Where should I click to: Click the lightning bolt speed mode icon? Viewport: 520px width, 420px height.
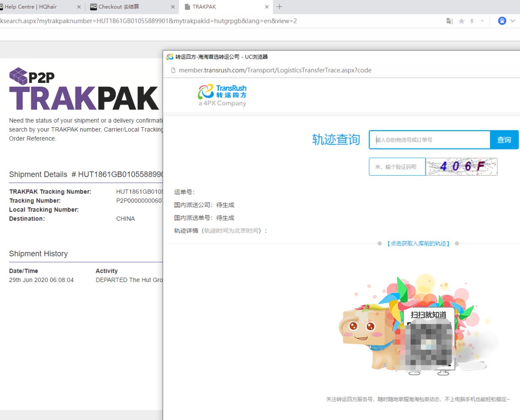pyautogui.click(x=472, y=21)
